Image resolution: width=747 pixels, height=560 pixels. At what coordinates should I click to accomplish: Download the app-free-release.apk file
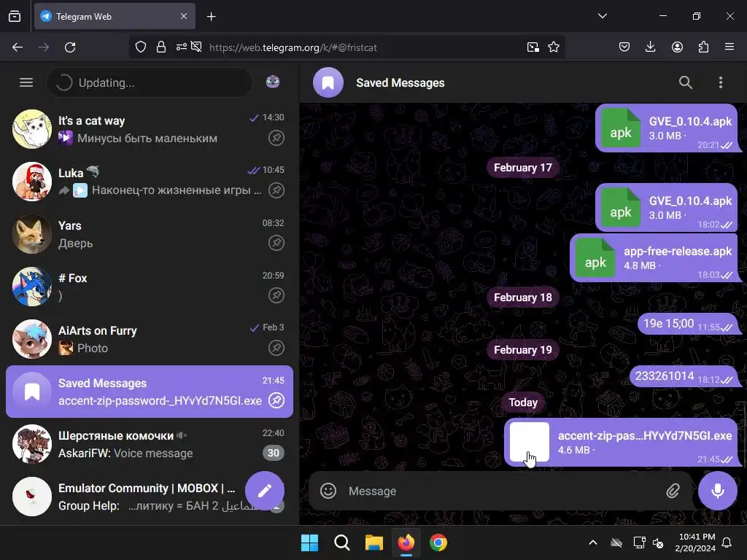[x=595, y=258]
